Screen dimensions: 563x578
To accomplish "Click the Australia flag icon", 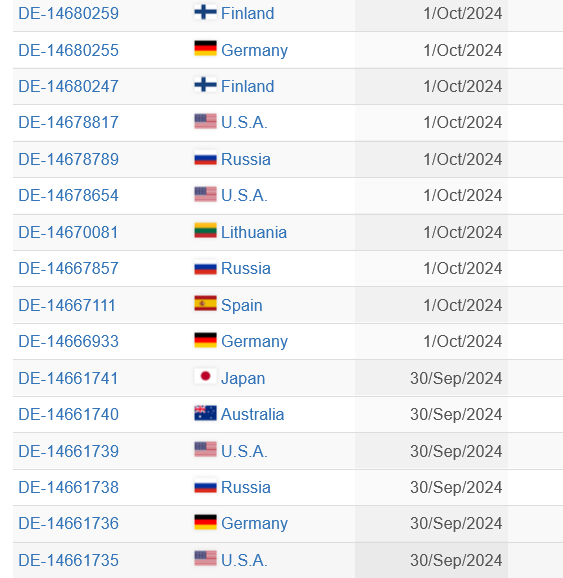I will 205,413.
